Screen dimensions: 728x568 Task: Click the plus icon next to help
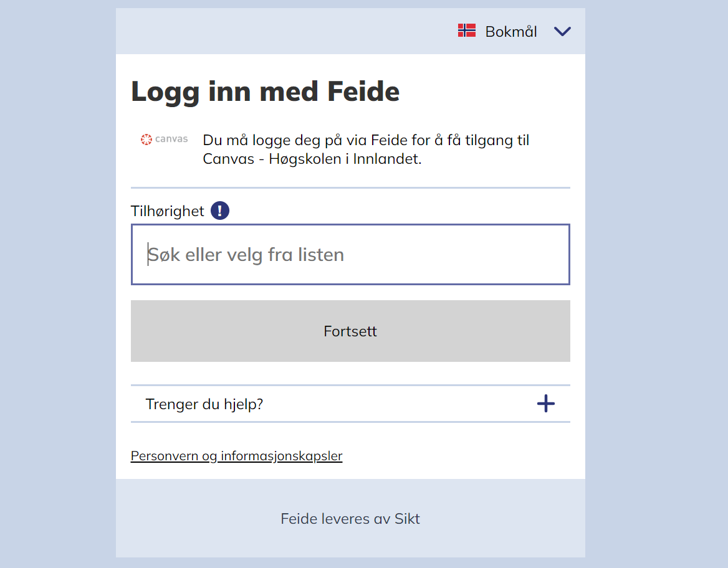pyautogui.click(x=546, y=404)
